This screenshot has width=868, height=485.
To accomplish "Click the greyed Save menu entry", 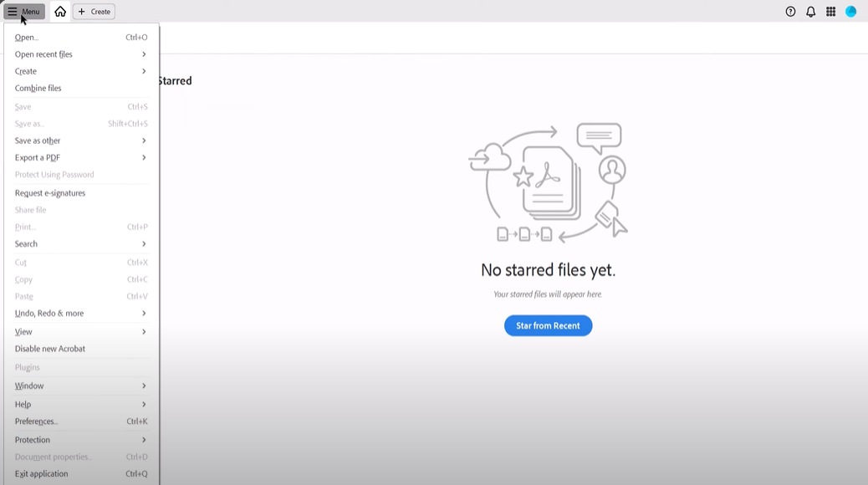I will point(81,107).
